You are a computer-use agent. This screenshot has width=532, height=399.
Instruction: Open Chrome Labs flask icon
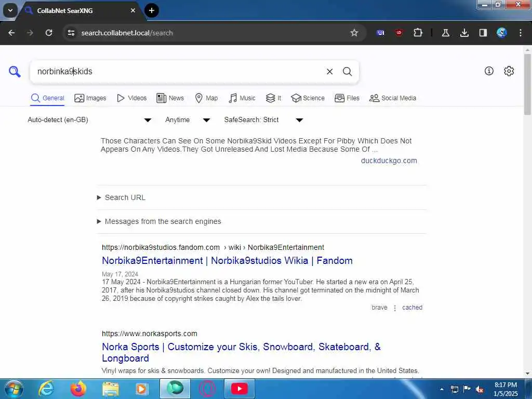(x=445, y=33)
